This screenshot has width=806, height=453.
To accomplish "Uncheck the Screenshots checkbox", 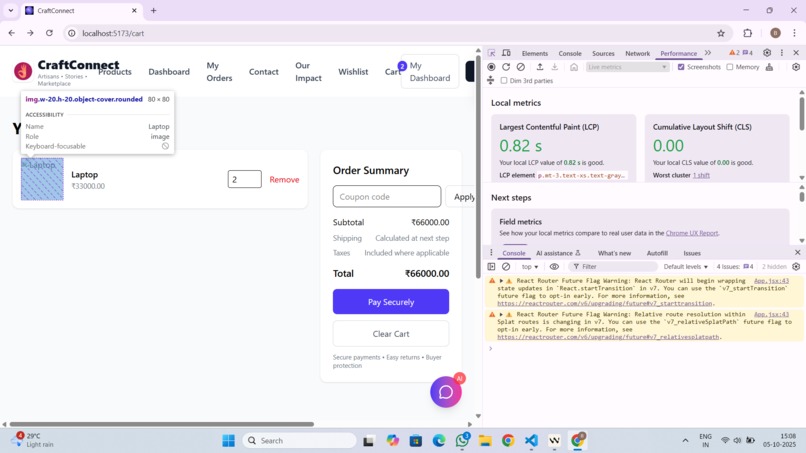I will point(681,67).
